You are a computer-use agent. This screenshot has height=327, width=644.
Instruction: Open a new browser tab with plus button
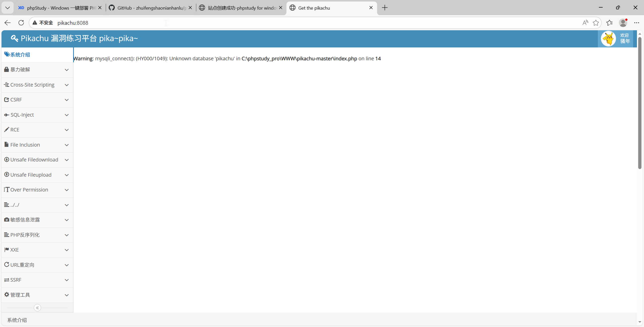[x=385, y=8]
